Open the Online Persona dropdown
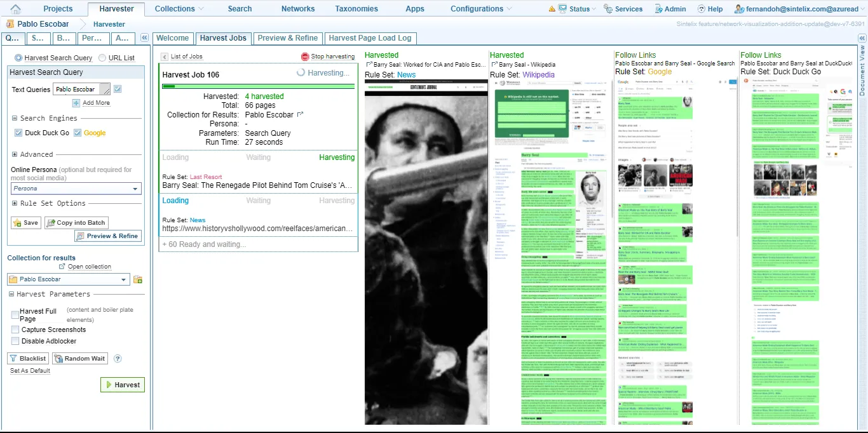 135,189
